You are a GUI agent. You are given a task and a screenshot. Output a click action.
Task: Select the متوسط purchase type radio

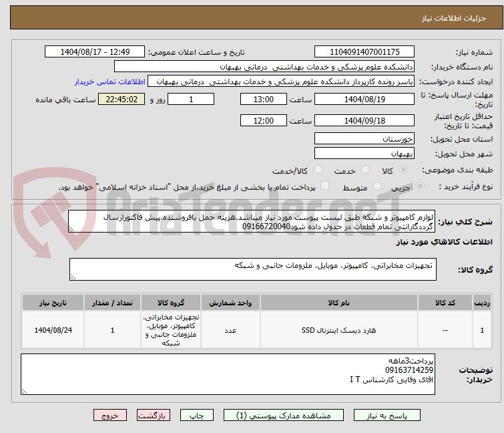click(378, 187)
